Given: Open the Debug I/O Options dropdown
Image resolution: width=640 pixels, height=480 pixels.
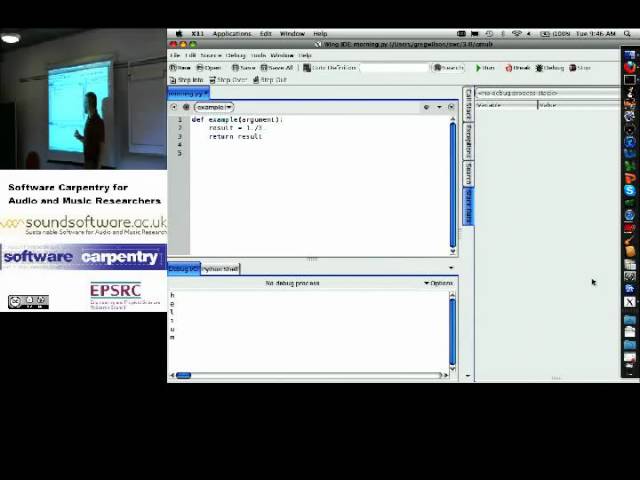Looking at the screenshot, I should coord(438,283).
